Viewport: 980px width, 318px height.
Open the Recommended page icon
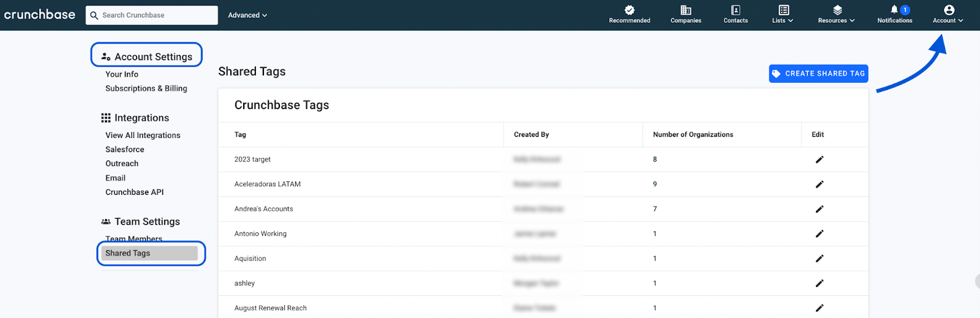click(x=630, y=10)
